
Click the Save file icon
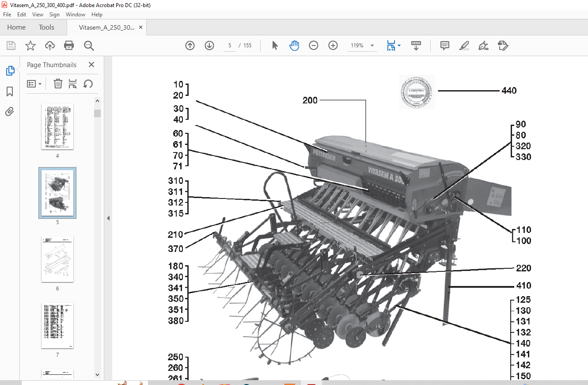[x=11, y=46]
